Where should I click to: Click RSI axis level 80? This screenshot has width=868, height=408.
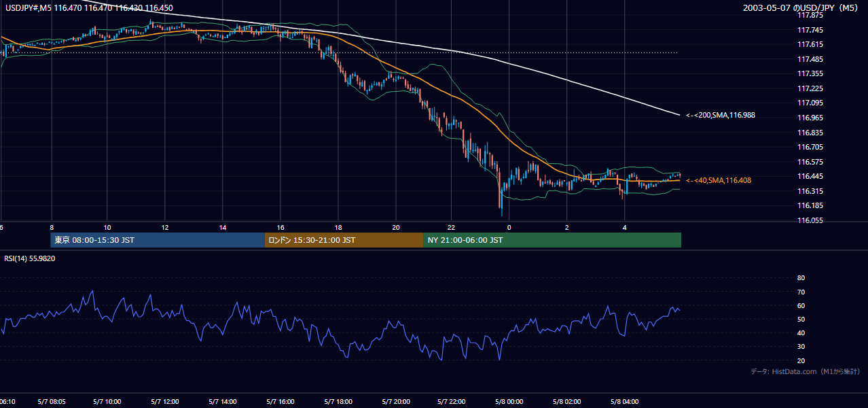coord(801,278)
